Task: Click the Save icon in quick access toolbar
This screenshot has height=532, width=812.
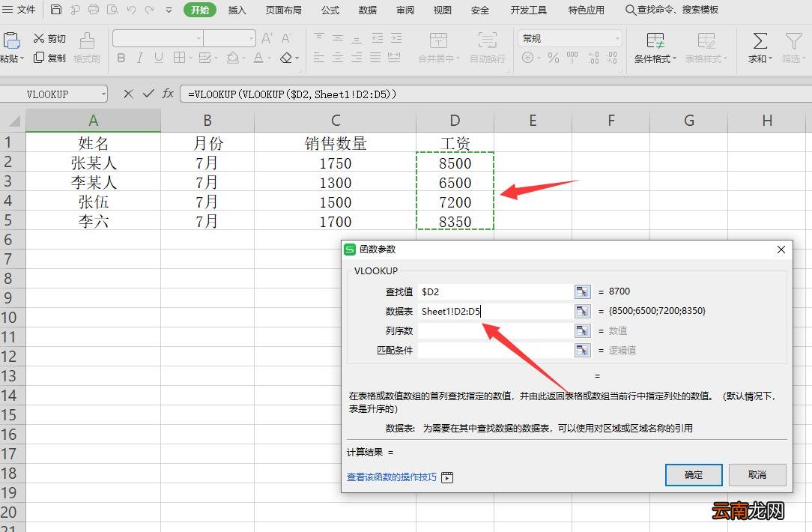Action: pos(56,10)
